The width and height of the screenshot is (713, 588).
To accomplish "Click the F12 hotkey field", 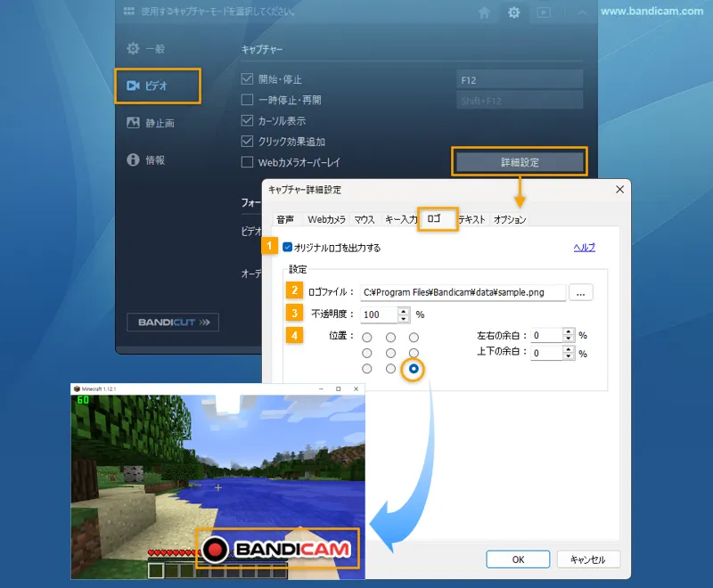I will pos(520,79).
